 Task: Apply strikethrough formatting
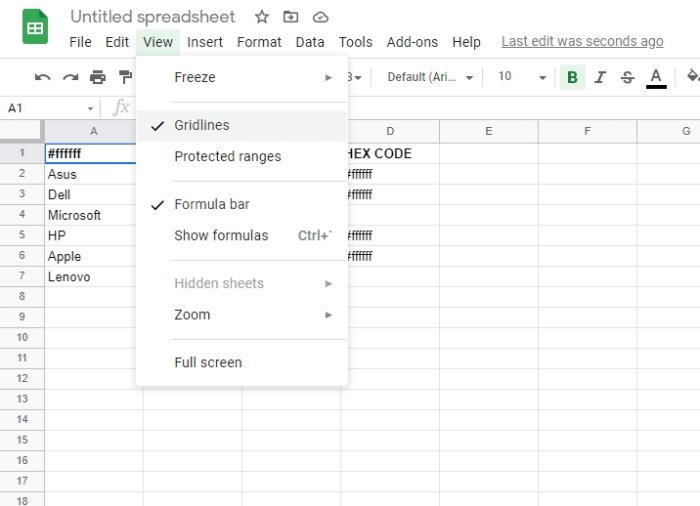627,77
